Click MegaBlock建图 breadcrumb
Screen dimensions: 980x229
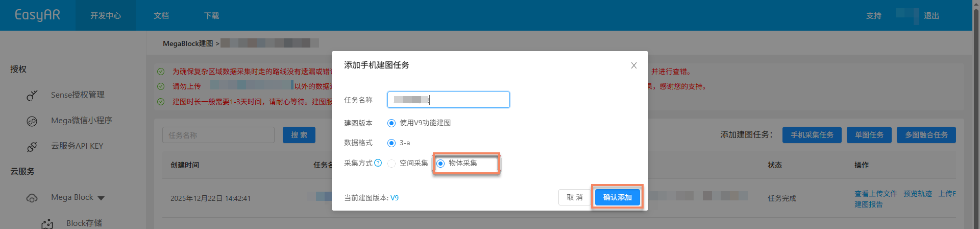[188, 43]
